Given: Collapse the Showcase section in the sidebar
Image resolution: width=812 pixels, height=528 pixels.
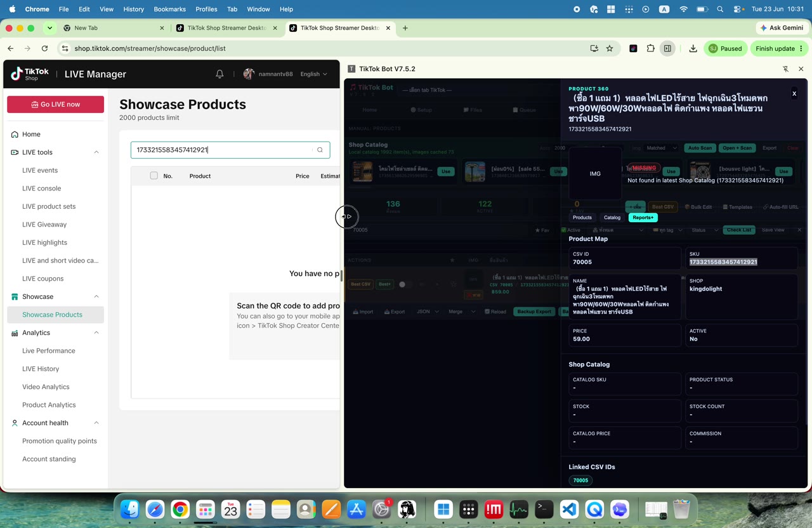Looking at the screenshot, I should point(96,296).
